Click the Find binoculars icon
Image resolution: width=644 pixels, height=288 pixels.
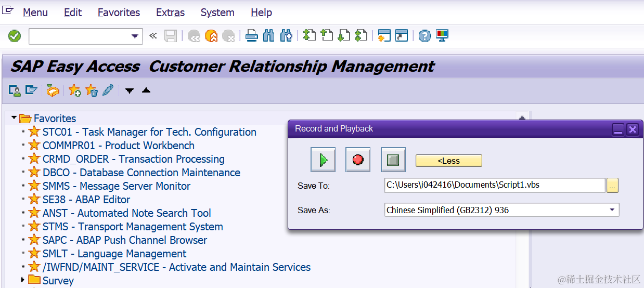coord(269,36)
